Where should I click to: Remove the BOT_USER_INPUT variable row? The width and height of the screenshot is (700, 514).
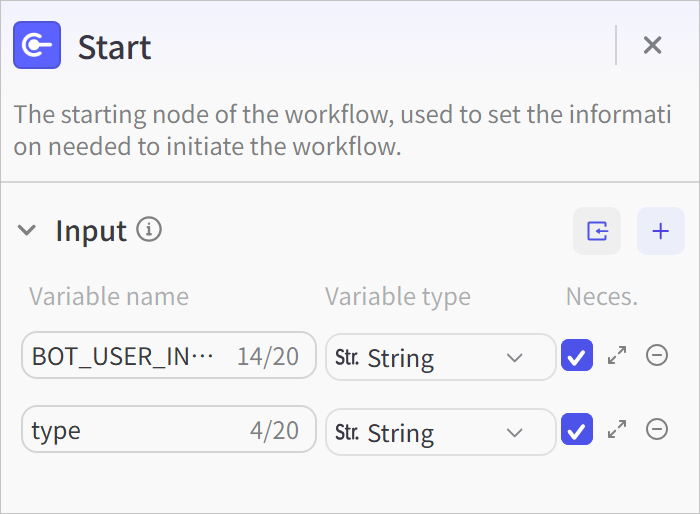pyautogui.click(x=657, y=355)
